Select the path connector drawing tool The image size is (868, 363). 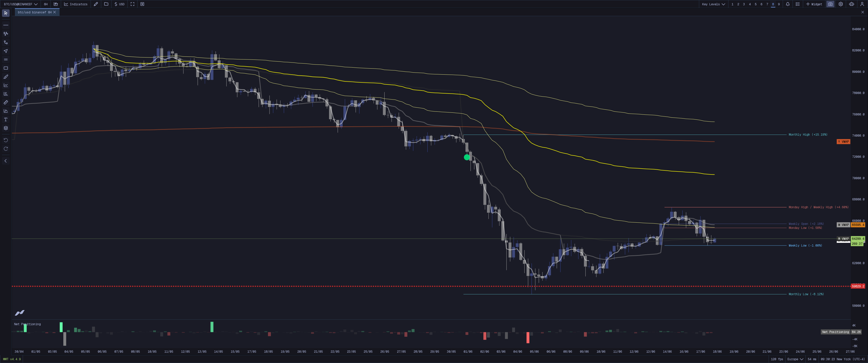6,42
